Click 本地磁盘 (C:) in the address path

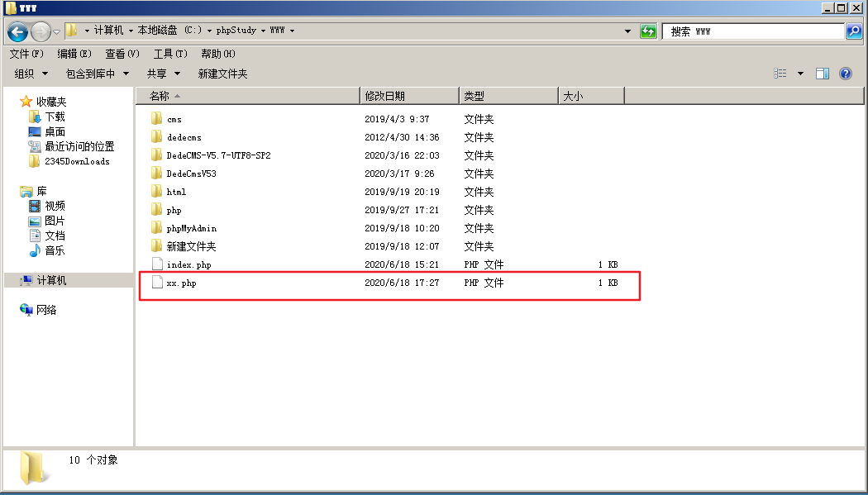pyautogui.click(x=169, y=31)
